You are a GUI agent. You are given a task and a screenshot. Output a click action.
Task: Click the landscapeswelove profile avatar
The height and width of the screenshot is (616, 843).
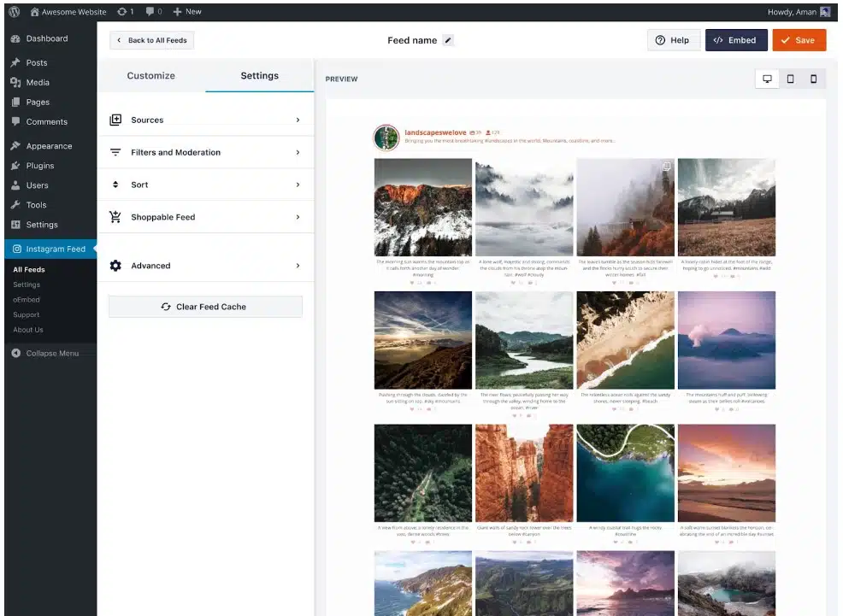[386, 138]
